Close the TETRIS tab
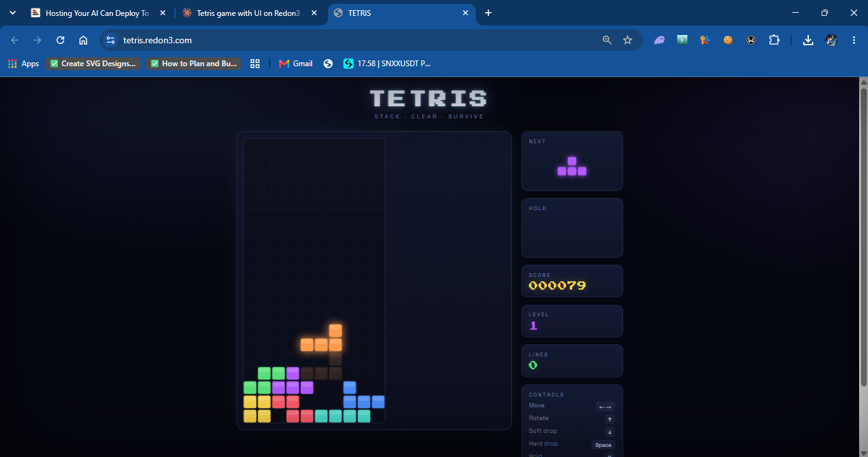This screenshot has width=868, height=457. 465,13
